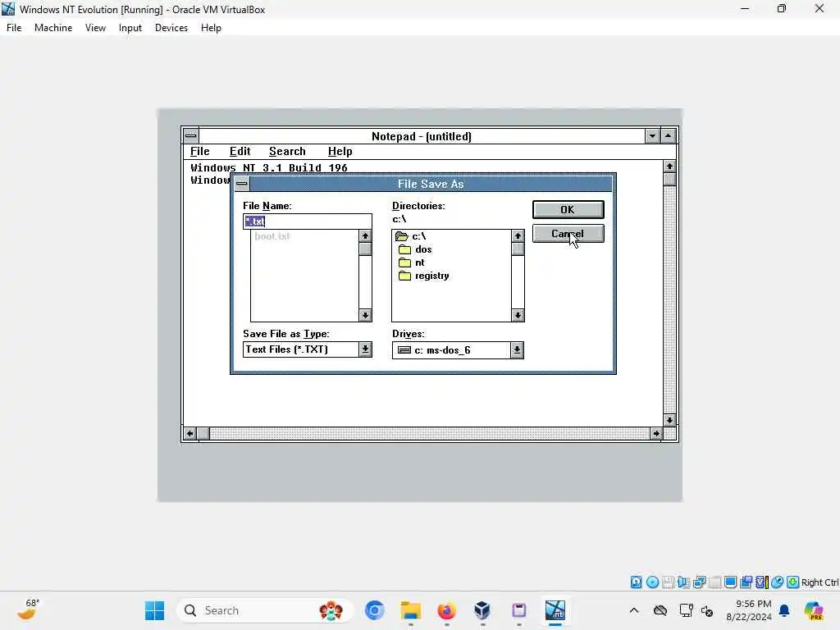Click the running NT VM taskbar icon

click(555, 610)
